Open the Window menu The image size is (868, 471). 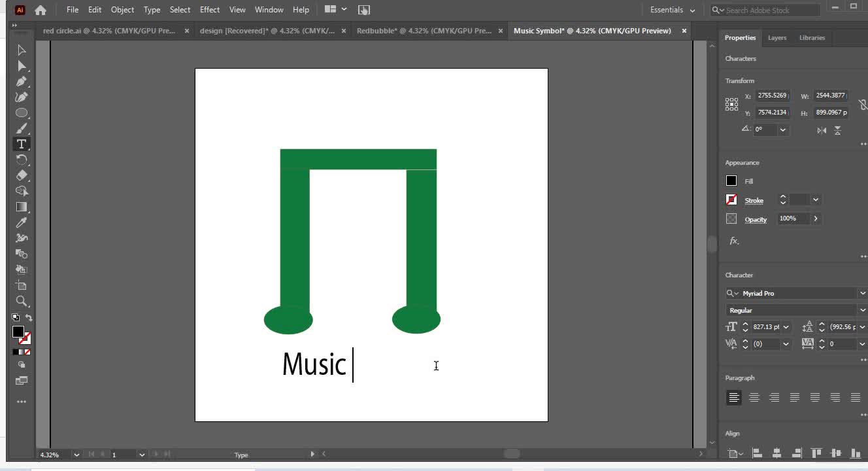[269, 10]
